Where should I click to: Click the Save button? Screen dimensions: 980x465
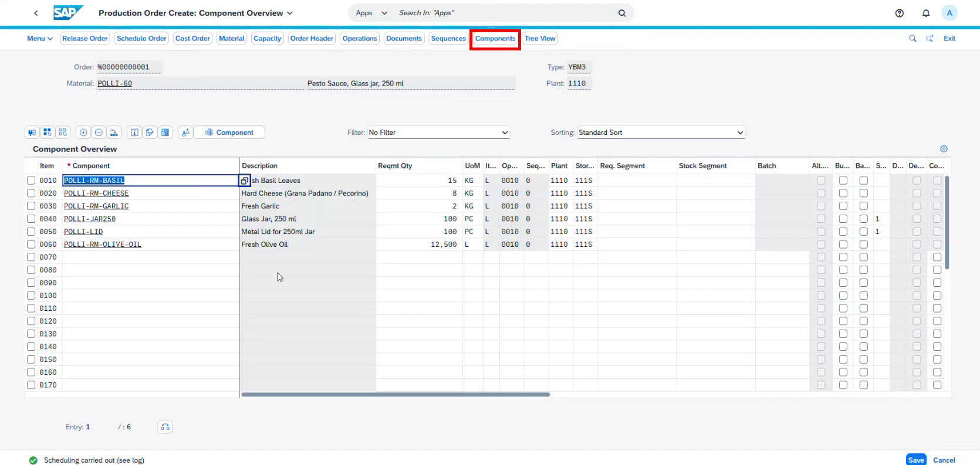pyautogui.click(x=916, y=460)
